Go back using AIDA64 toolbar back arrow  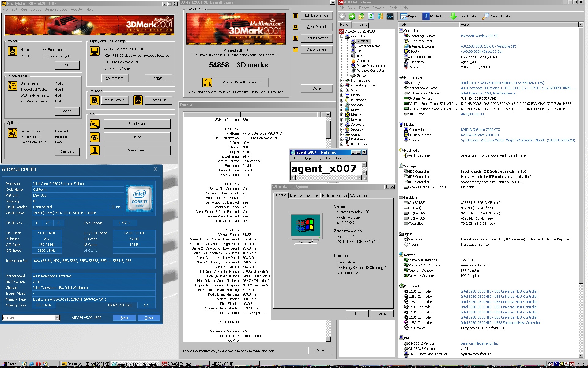click(x=342, y=16)
